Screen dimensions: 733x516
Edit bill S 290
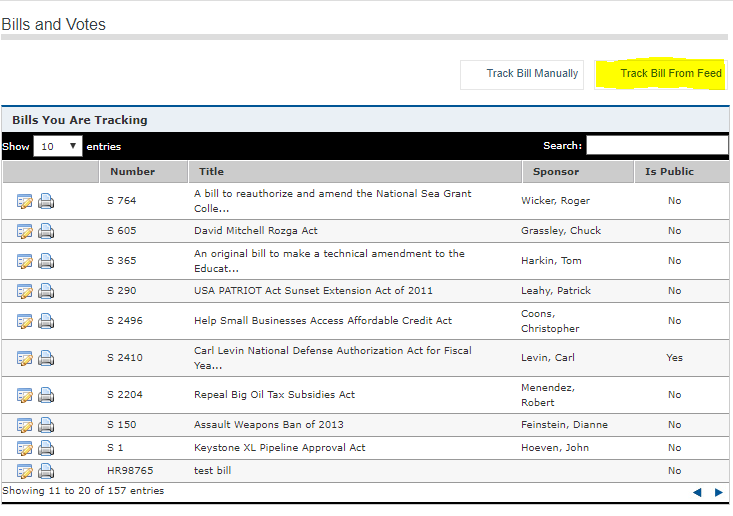[25, 291]
